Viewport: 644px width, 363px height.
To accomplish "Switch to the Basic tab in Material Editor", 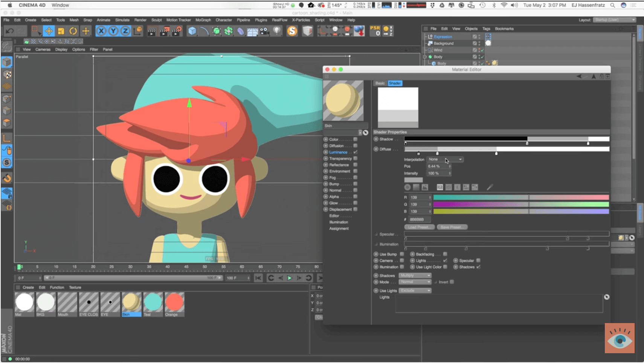I will [380, 83].
